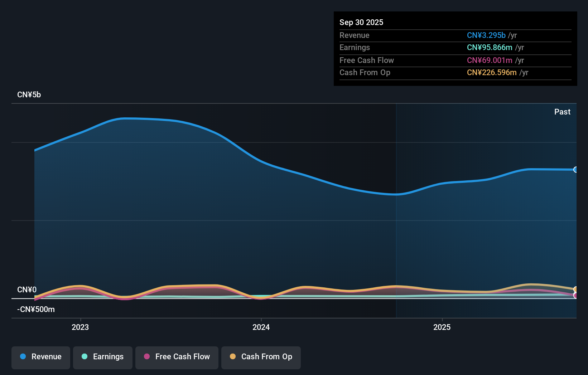Select the 2023 x-axis label

80,327
